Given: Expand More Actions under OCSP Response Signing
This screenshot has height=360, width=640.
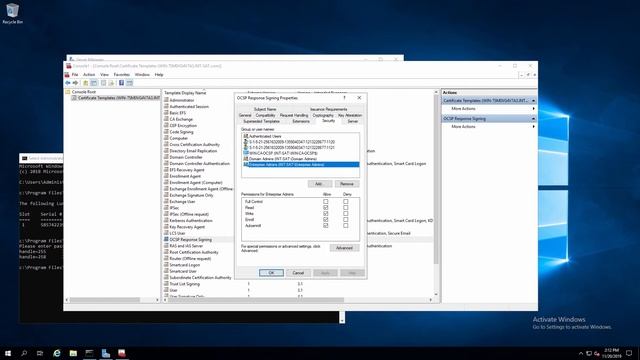Looking at the screenshot, I should (533, 127).
